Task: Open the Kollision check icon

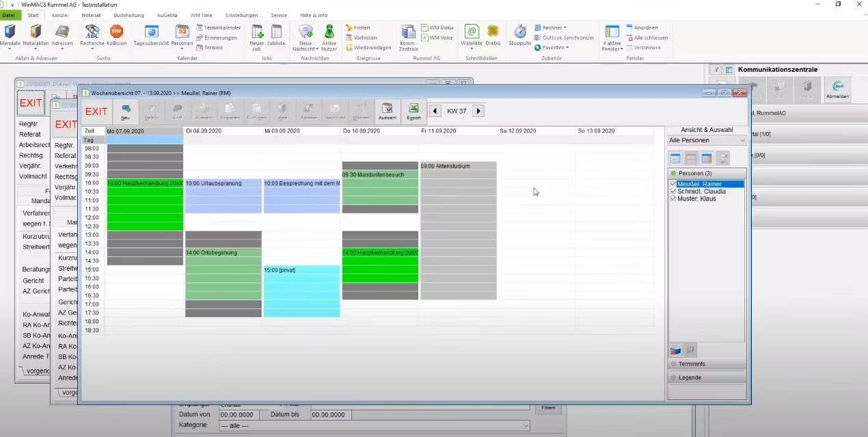Action: (116, 35)
